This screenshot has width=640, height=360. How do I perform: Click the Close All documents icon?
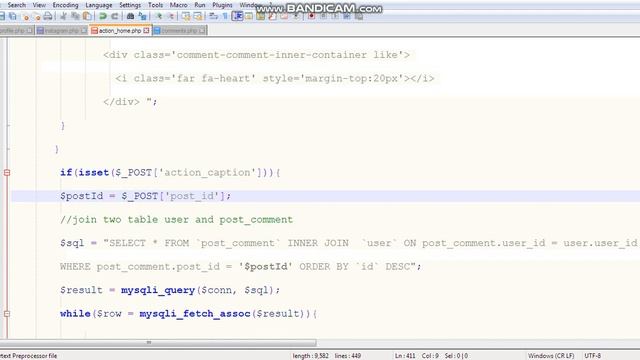tap(37, 16)
